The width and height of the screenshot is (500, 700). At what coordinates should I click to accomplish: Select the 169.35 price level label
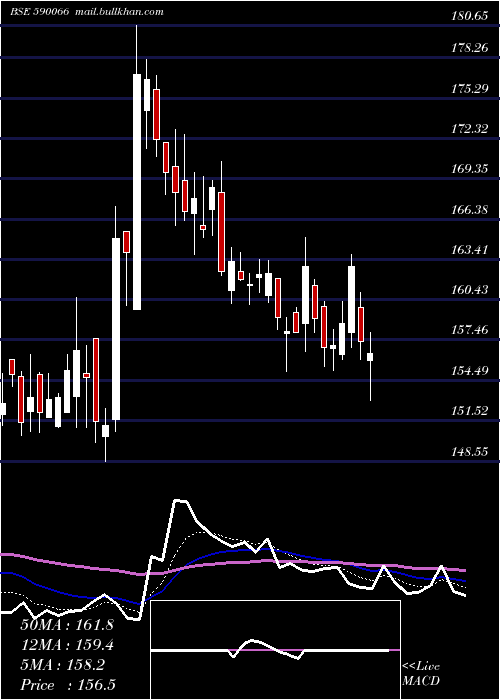click(468, 169)
